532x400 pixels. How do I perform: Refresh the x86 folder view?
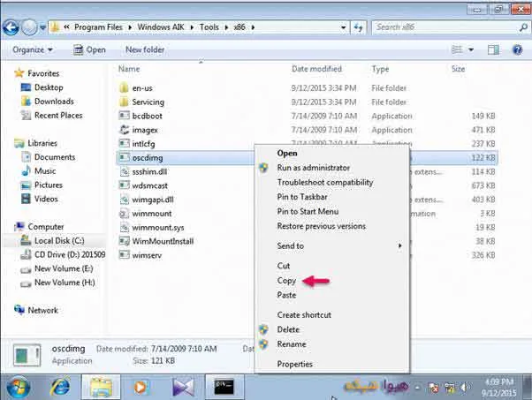tap(358, 27)
